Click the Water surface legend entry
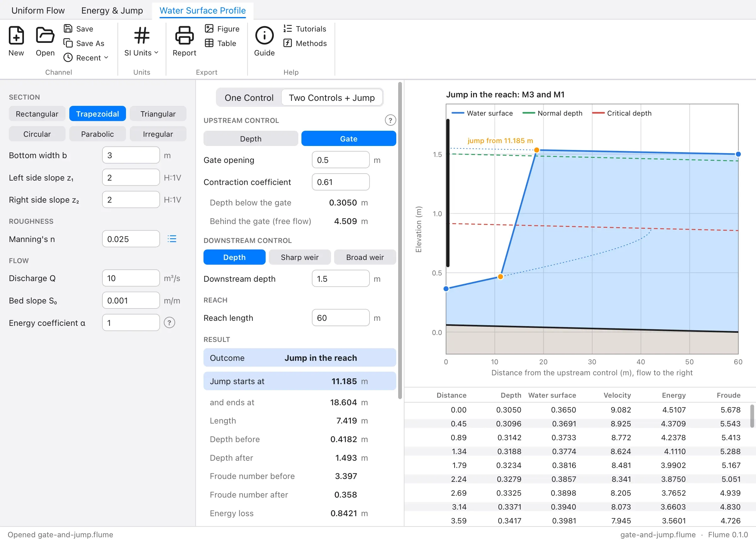The image size is (756, 542). click(x=482, y=113)
